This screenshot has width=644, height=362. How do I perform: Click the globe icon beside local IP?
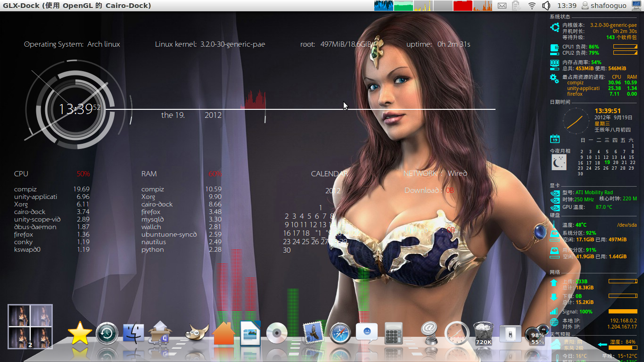554,323
